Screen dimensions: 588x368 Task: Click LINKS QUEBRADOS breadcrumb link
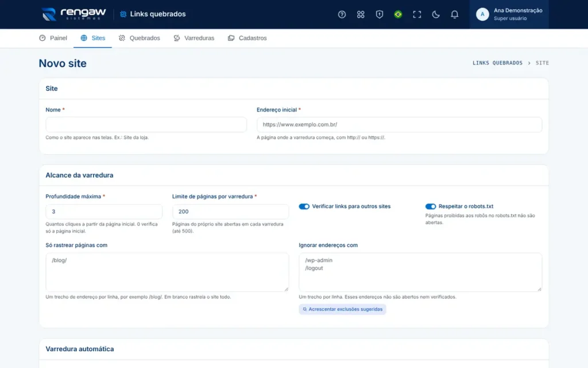[x=497, y=63]
